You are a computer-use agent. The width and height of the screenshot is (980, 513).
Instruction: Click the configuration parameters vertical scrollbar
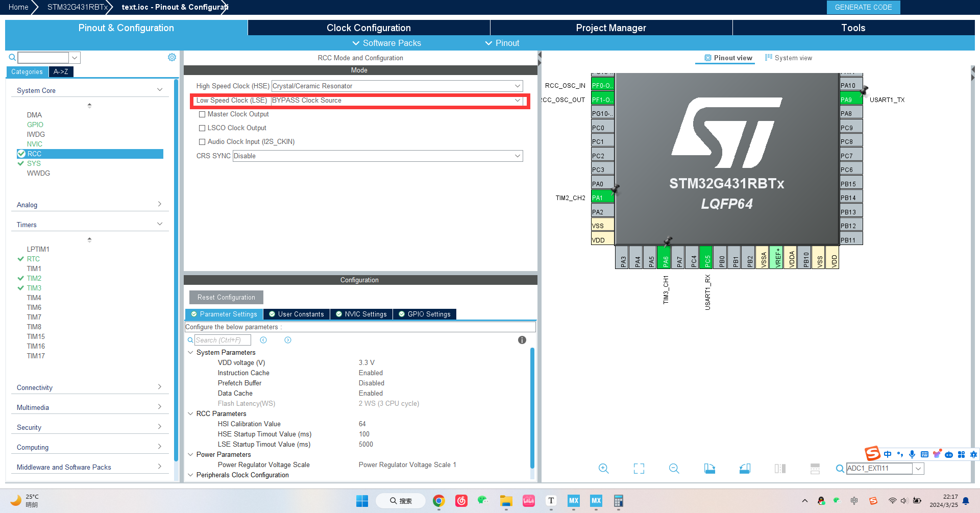click(532, 408)
